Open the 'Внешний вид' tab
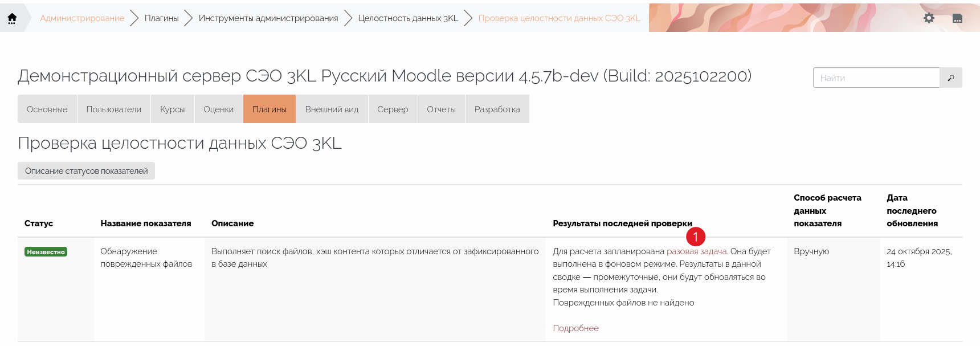 coord(332,109)
